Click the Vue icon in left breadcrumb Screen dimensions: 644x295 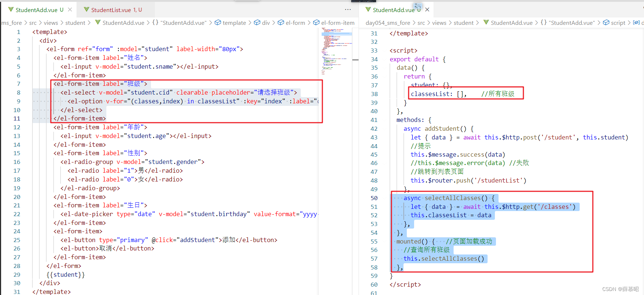click(x=98, y=23)
